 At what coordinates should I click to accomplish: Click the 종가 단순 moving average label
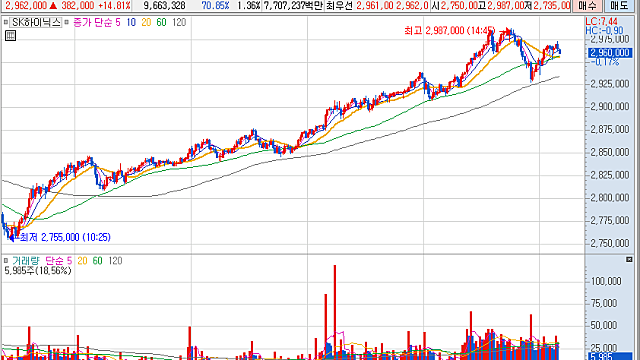[92, 22]
